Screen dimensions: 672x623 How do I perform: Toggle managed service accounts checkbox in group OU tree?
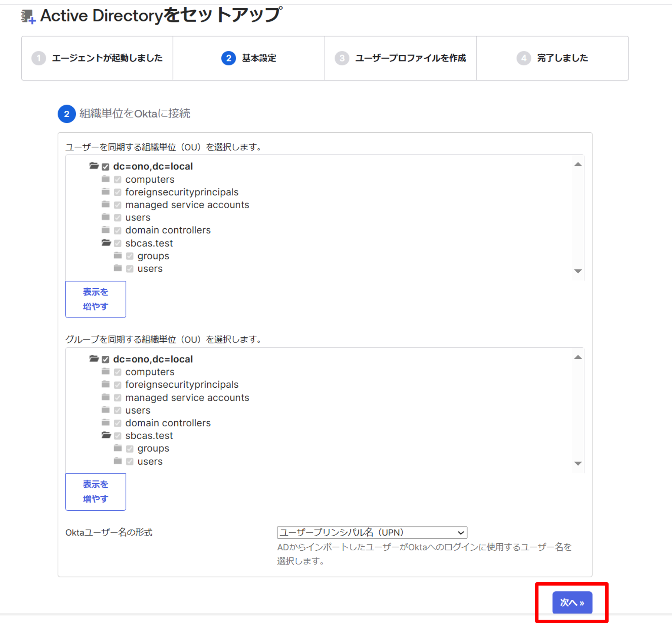coord(118,398)
